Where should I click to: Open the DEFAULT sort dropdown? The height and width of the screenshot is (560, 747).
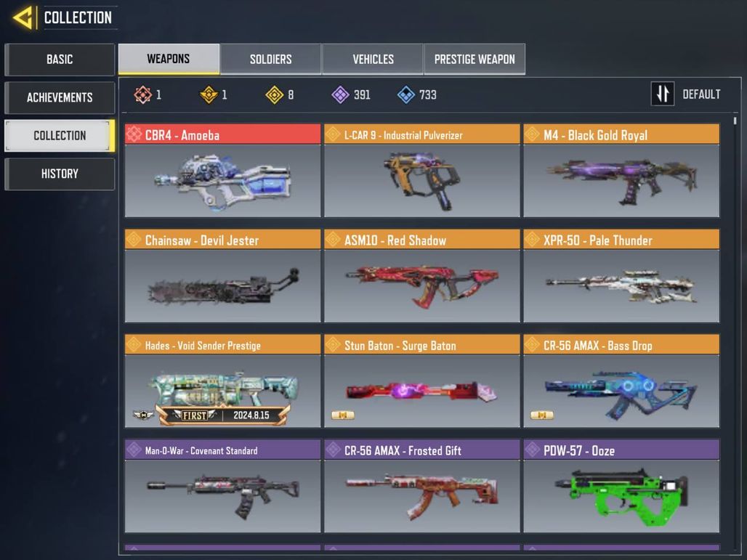click(701, 94)
